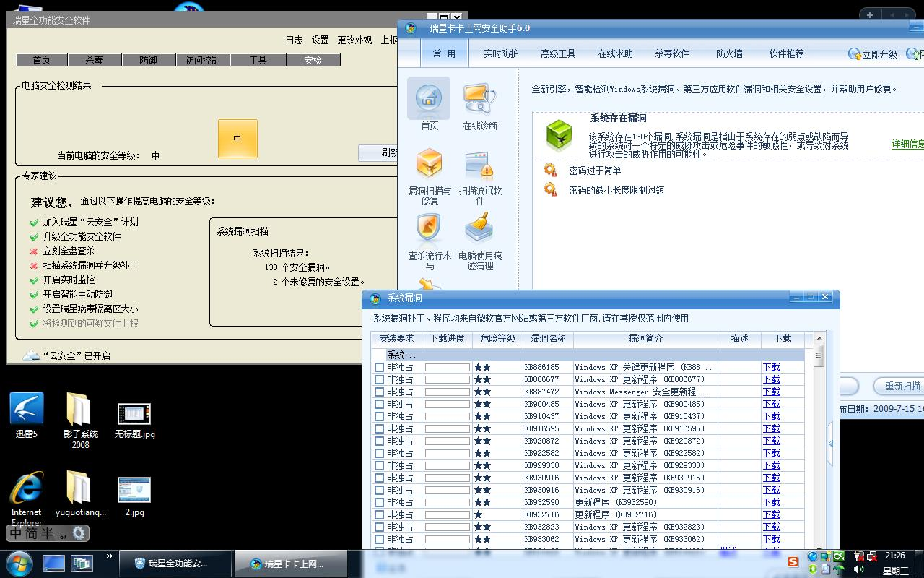Screen dimensions: 924x578
Task: Click the 下载 link for KB933062
Action: (772, 540)
